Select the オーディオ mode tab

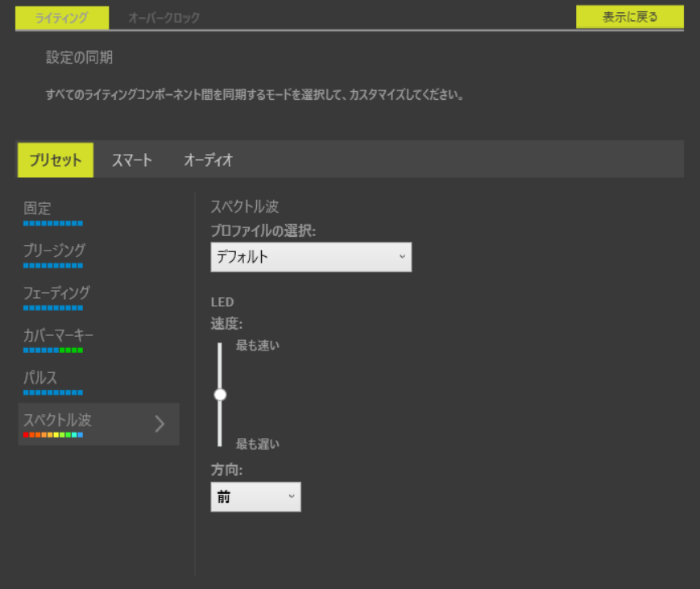click(209, 160)
